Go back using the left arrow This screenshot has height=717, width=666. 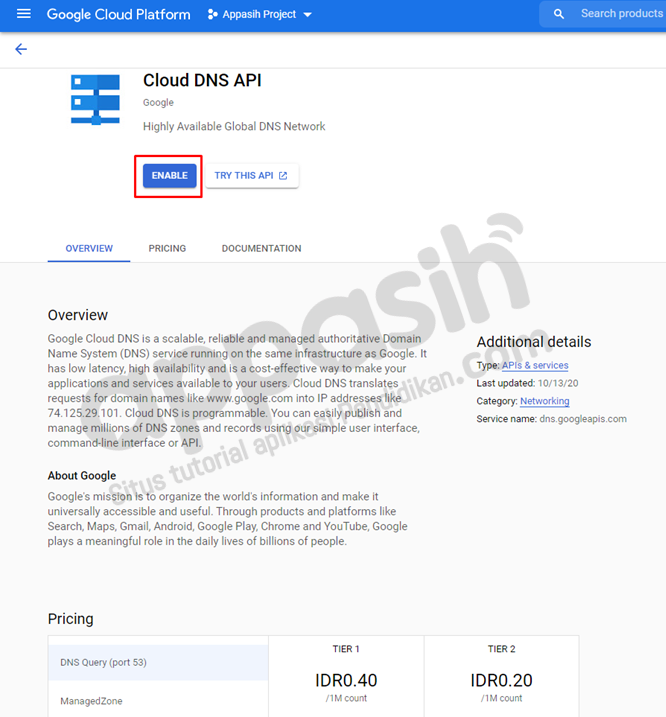tap(21, 49)
